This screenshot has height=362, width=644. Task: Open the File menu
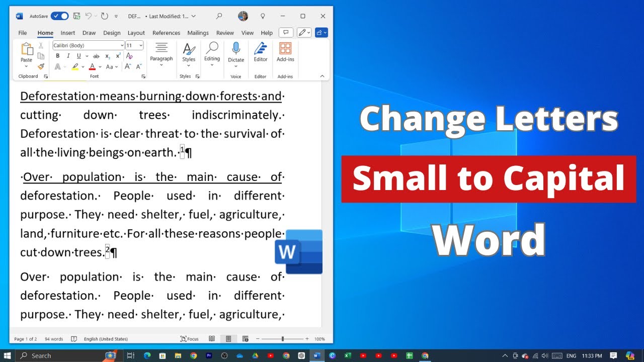(23, 33)
